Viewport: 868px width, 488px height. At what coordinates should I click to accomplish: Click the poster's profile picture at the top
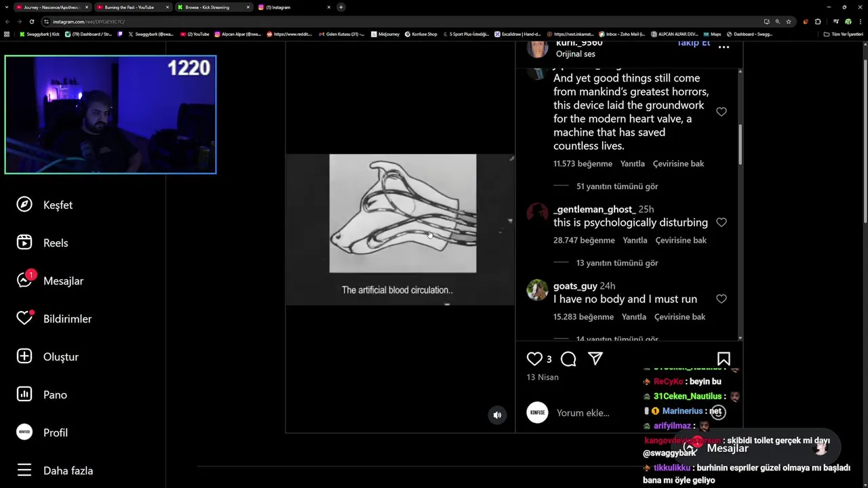coord(537,49)
